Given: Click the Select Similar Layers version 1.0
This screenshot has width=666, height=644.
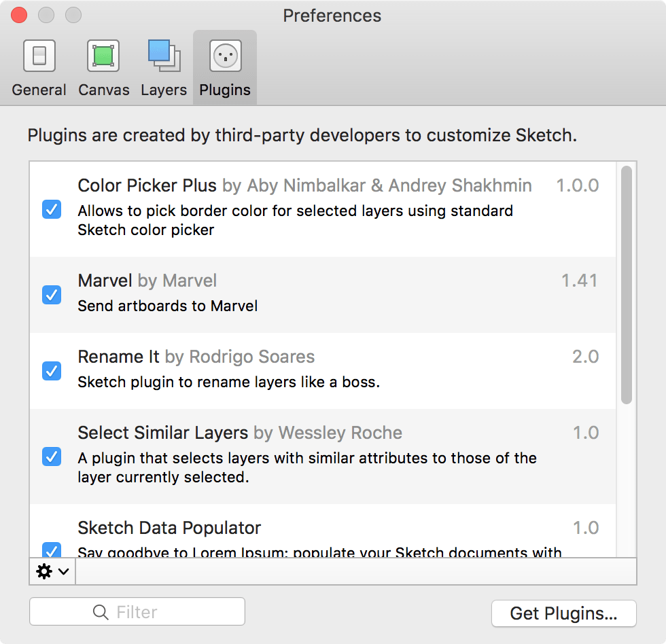Looking at the screenshot, I should tap(586, 433).
